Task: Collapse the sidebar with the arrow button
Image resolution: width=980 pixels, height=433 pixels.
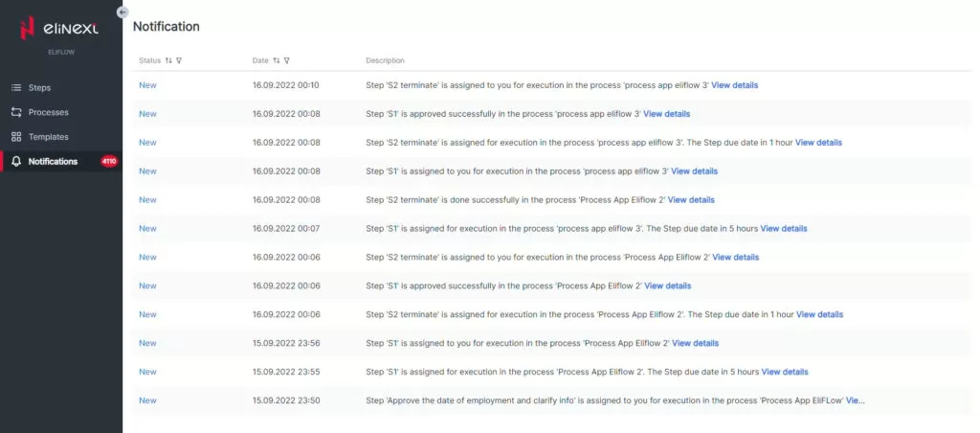Action: (x=122, y=11)
